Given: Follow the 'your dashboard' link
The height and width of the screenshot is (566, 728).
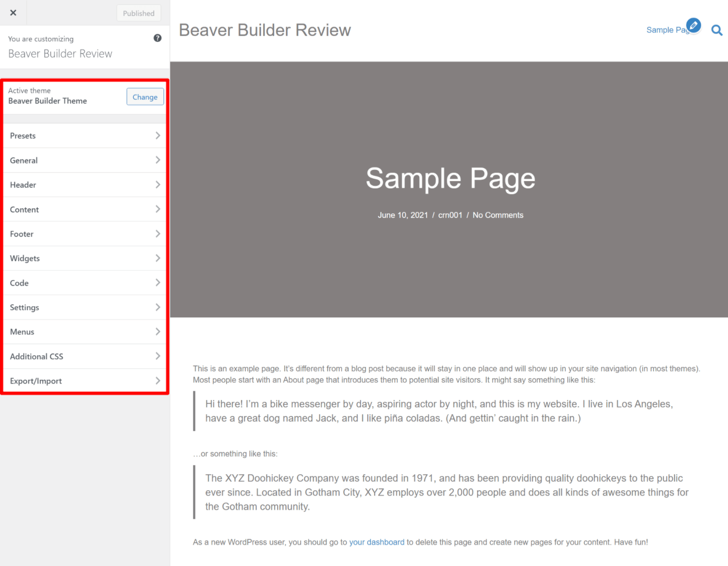Looking at the screenshot, I should (377, 542).
